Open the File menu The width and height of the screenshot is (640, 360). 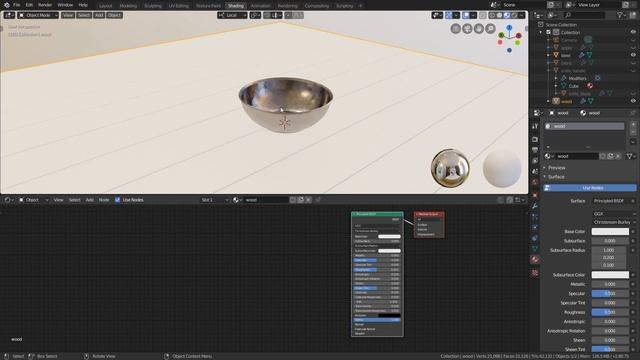tap(16, 5)
